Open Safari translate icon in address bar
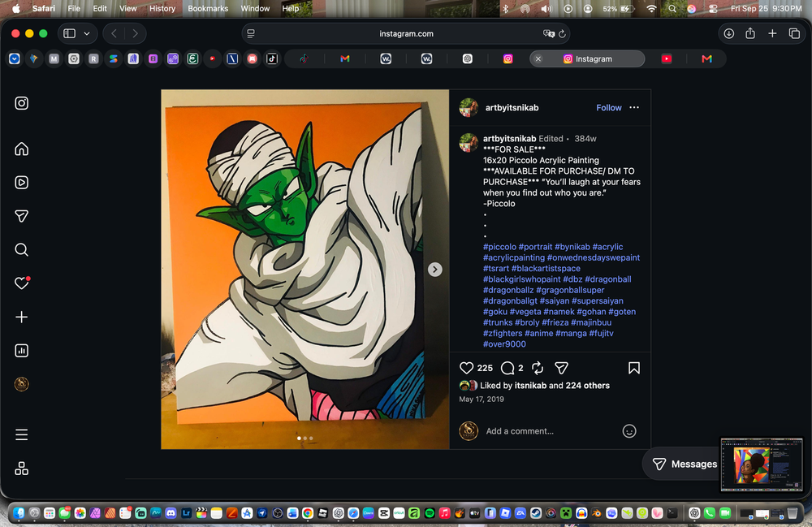This screenshot has width=812, height=527. tap(548, 33)
